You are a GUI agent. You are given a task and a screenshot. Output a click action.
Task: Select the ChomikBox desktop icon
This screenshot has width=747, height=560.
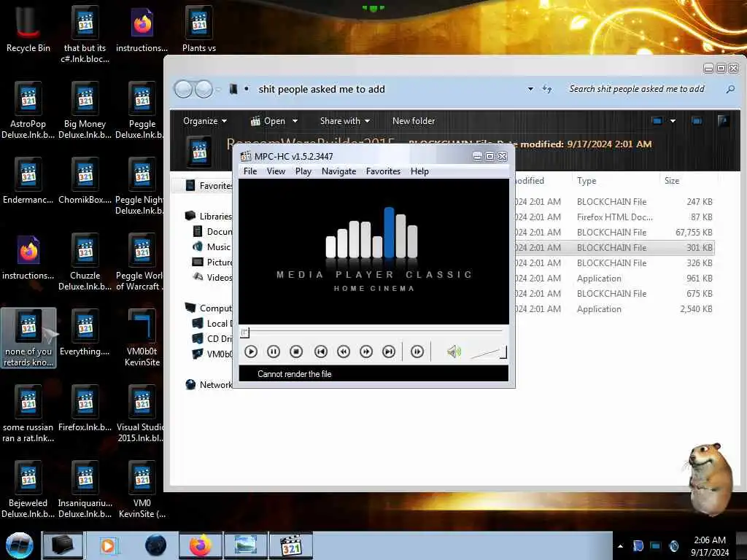[85, 181]
